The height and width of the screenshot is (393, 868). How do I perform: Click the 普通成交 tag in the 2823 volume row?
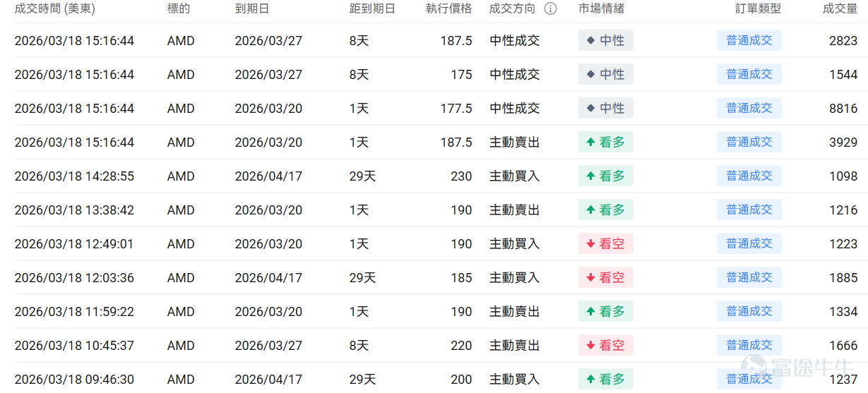click(x=749, y=41)
